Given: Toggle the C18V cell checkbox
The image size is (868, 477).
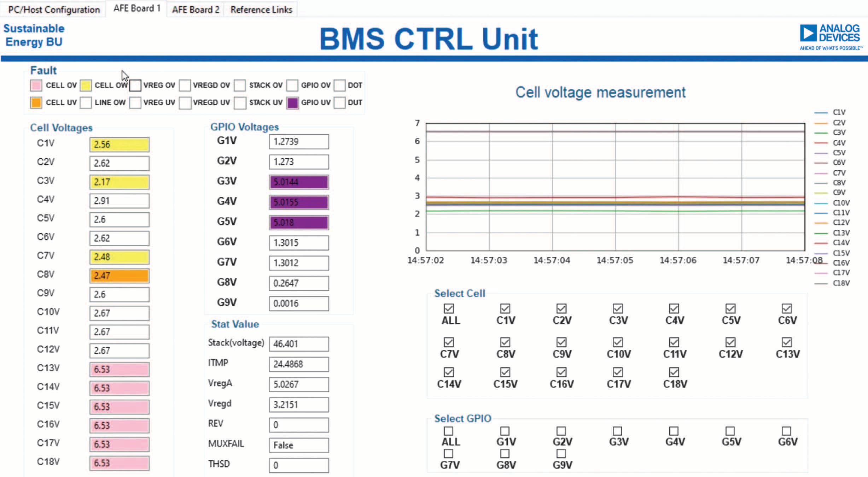Looking at the screenshot, I should pyautogui.click(x=674, y=372).
